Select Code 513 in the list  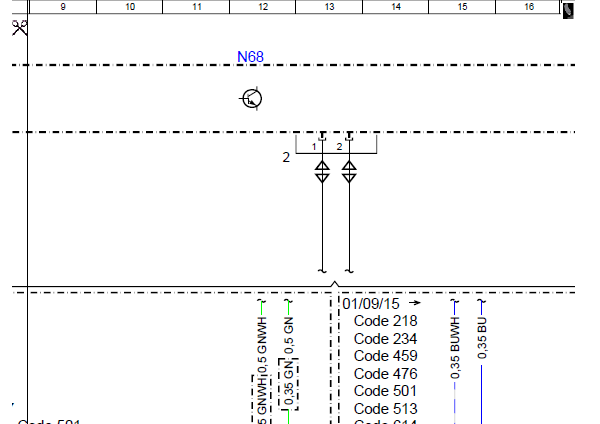pos(385,409)
